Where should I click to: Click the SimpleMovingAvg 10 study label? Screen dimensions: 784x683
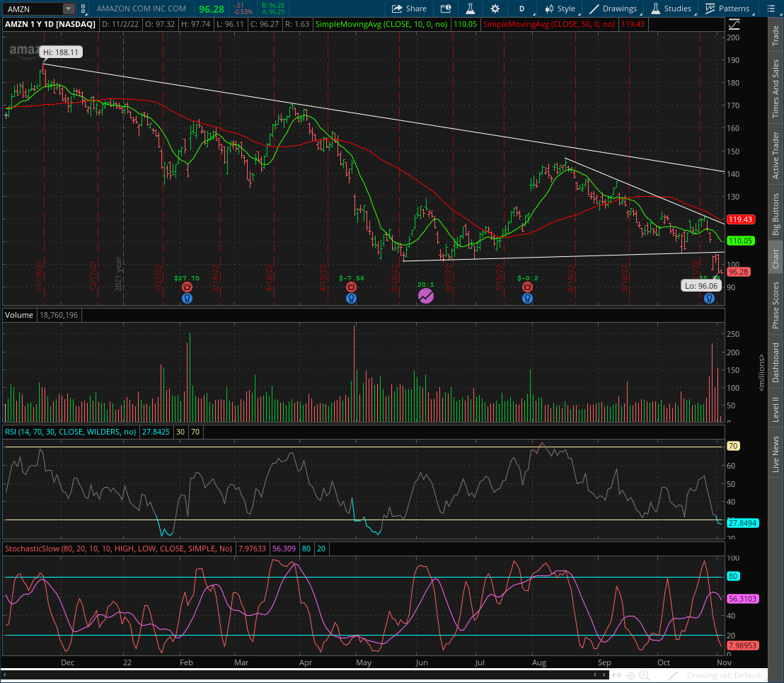(381, 24)
